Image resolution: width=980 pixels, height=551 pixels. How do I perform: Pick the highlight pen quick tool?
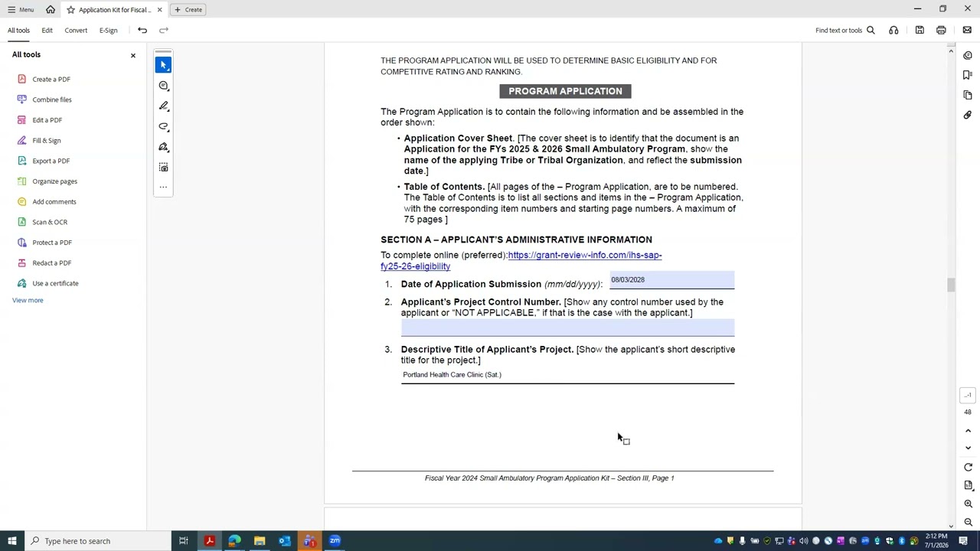(163, 106)
